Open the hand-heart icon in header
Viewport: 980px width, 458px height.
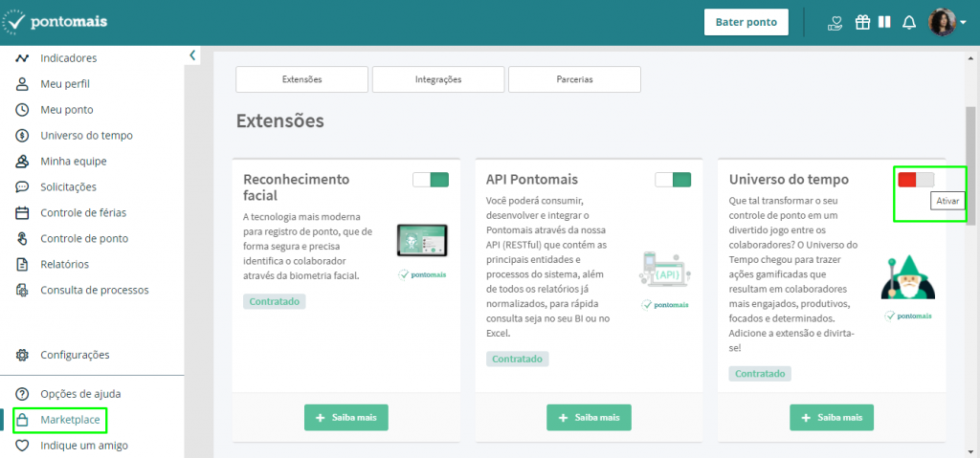(x=835, y=23)
